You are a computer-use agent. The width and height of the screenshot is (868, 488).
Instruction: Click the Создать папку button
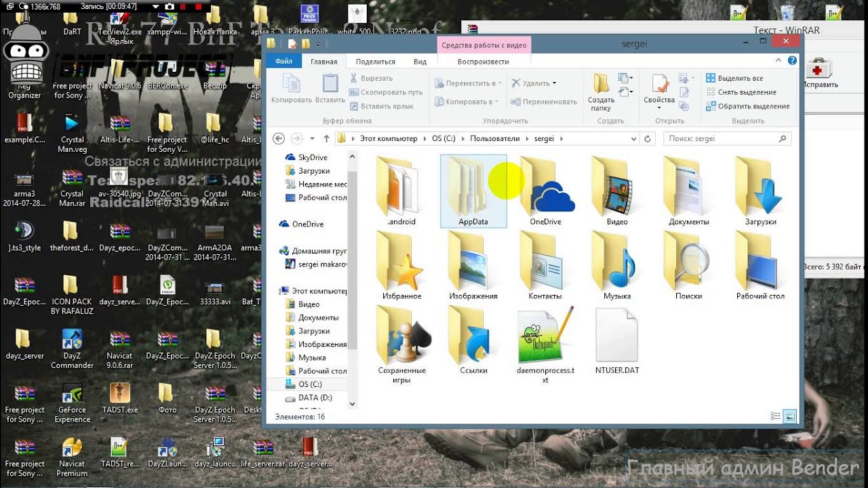pyautogui.click(x=601, y=91)
